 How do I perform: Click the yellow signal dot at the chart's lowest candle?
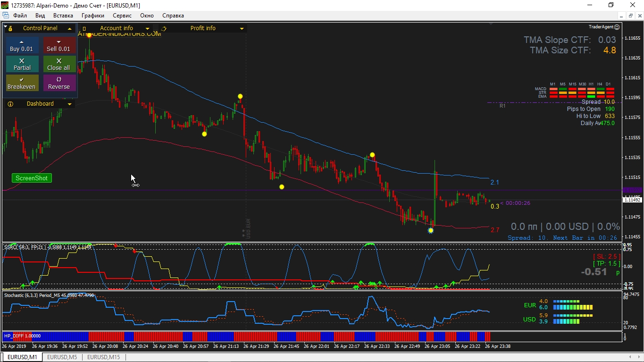coord(431,231)
